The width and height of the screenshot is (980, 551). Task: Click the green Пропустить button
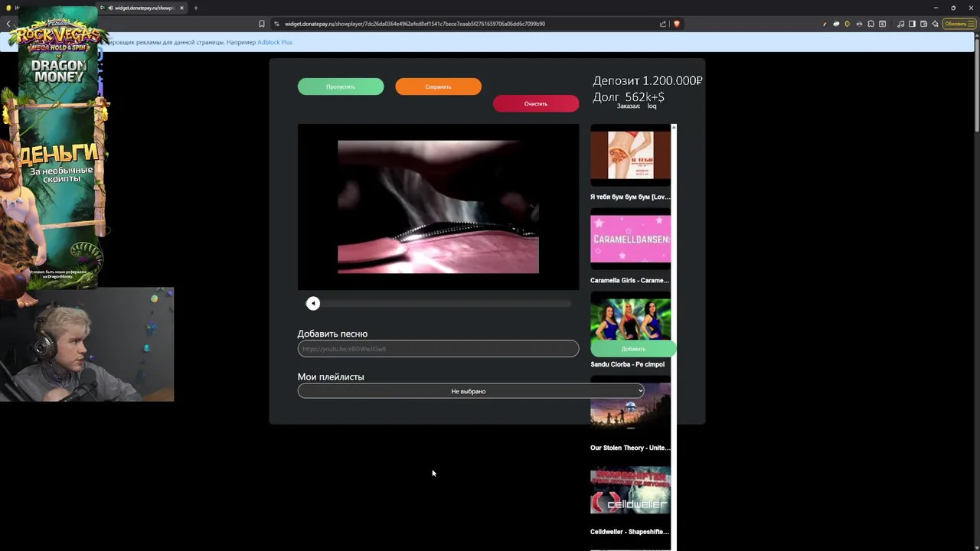point(341,86)
